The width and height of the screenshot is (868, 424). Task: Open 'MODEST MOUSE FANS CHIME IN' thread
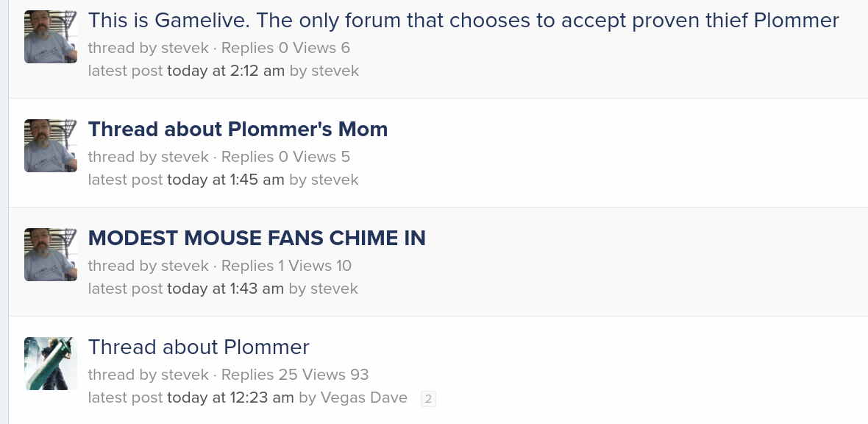[x=257, y=238]
